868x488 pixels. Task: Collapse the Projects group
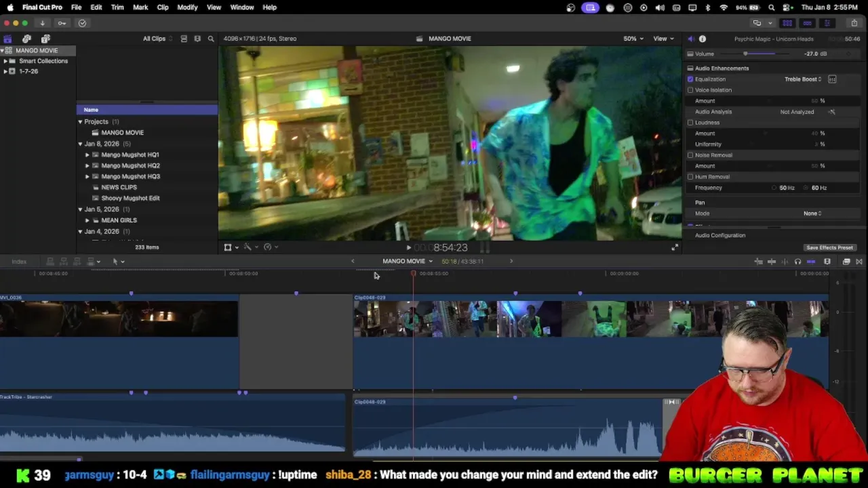pyautogui.click(x=80, y=122)
